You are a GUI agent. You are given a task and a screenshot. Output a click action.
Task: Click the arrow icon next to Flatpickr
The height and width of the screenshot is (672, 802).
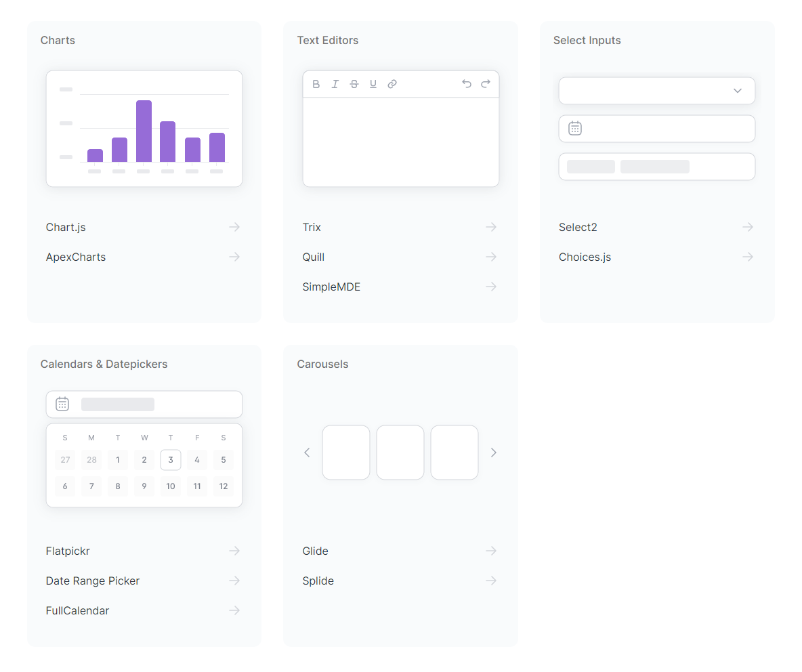[x=234, y=551]
